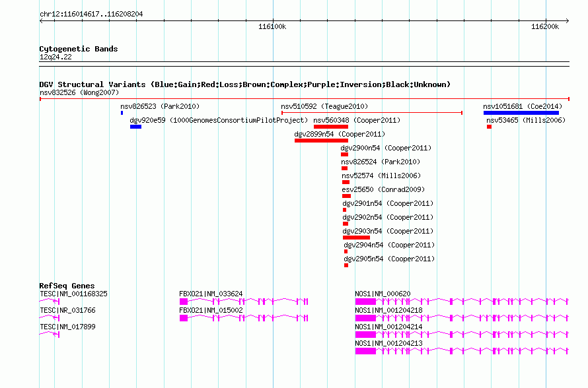Click the blue gain bar of nsv1051681
The image size is (588, 388).
(521, 113)
